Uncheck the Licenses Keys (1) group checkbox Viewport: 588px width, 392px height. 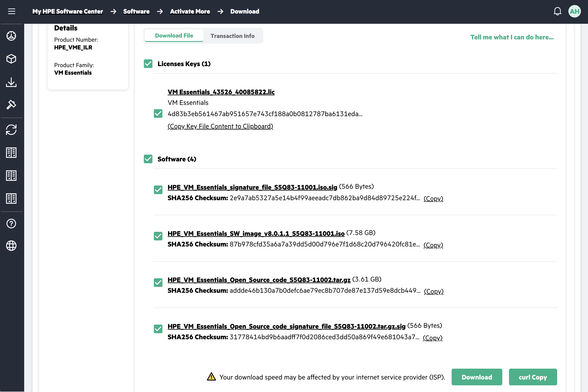point(148,64)
